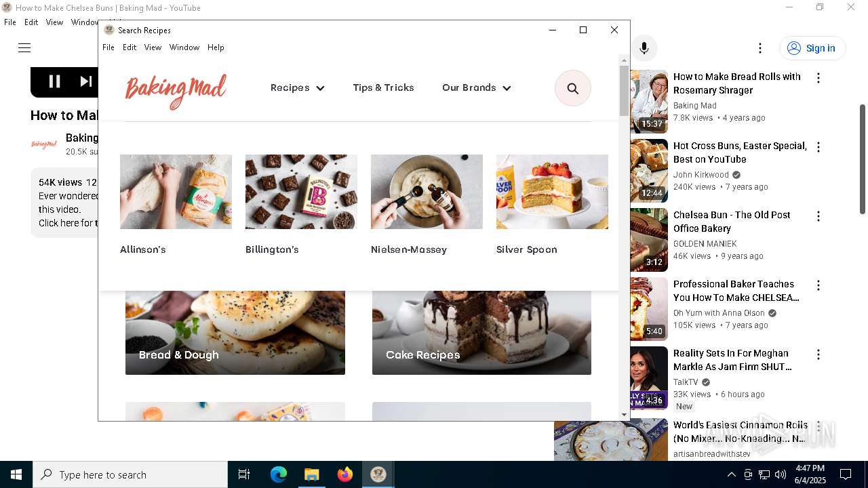Open the network icon in system tray
This screenshot has height=488, width=868.
click(764, 474)
